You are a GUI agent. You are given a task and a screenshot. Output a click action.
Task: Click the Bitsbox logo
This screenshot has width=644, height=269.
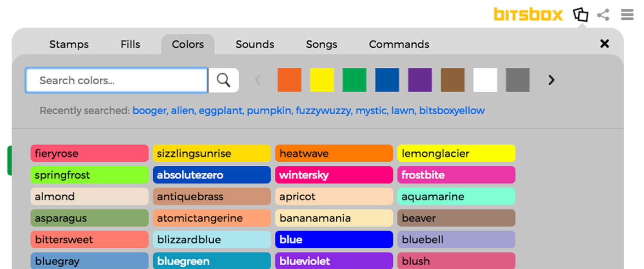528,14
